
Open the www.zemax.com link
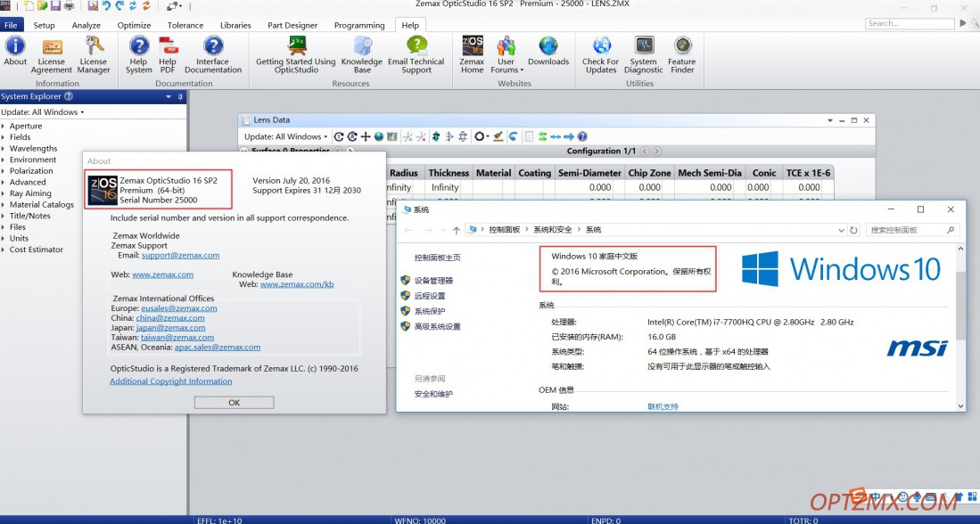(x=162, y=274)
